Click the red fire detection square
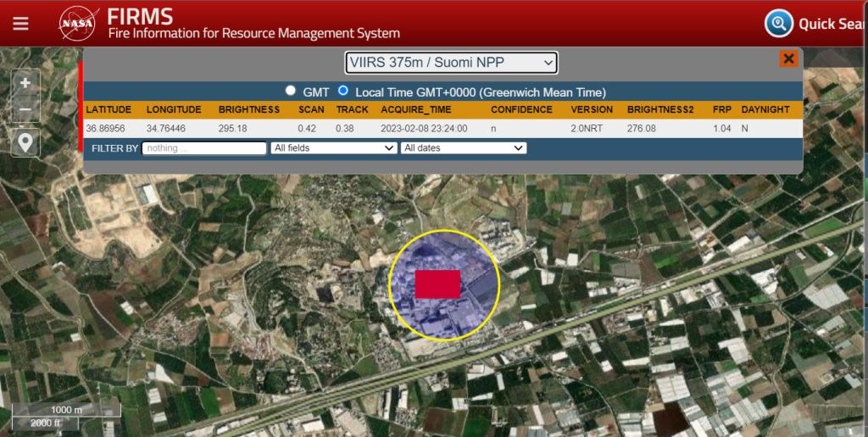The image size is (868, 437). coord(437,285)
